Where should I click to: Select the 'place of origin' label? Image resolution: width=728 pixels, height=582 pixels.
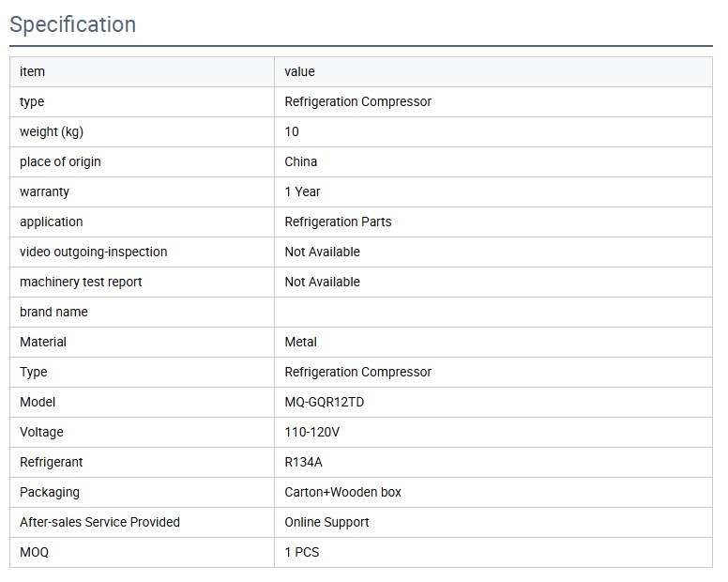60,162
